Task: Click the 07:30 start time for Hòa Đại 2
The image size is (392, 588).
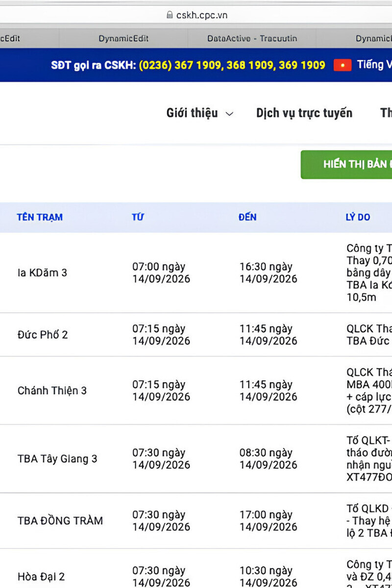Action: tap(161, 577)
